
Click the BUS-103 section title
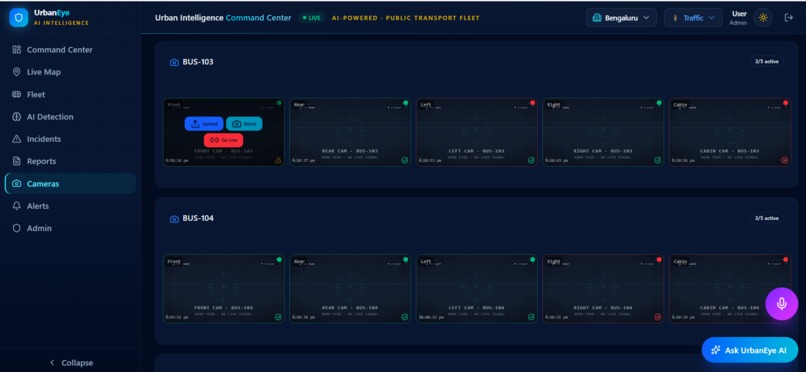coord(198,62)
